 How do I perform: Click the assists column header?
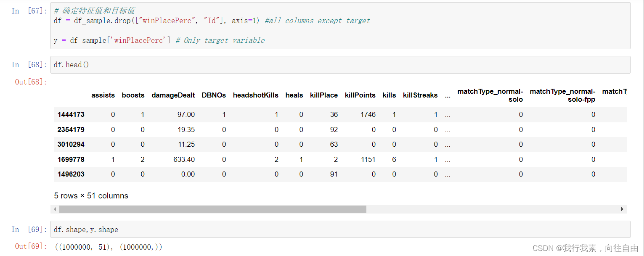coord(103,95)
